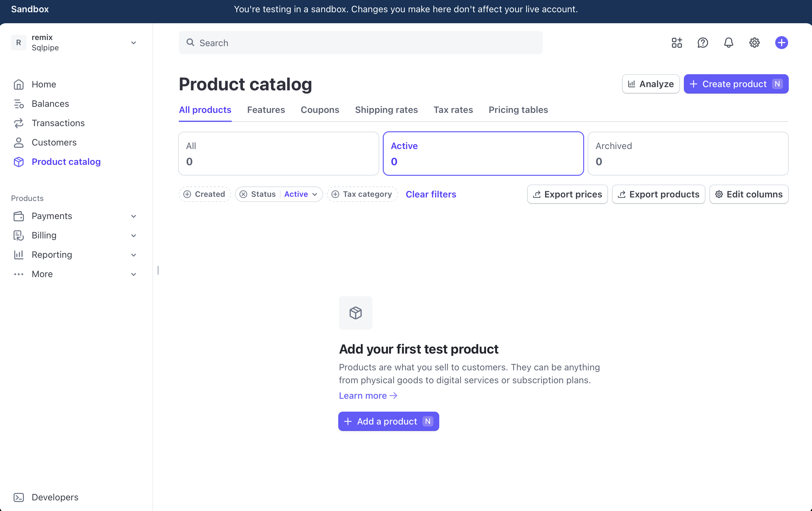Remove the Status filter via x icon
The height and width of the screenshot is (511, 812).
click(x=243, y=194)
